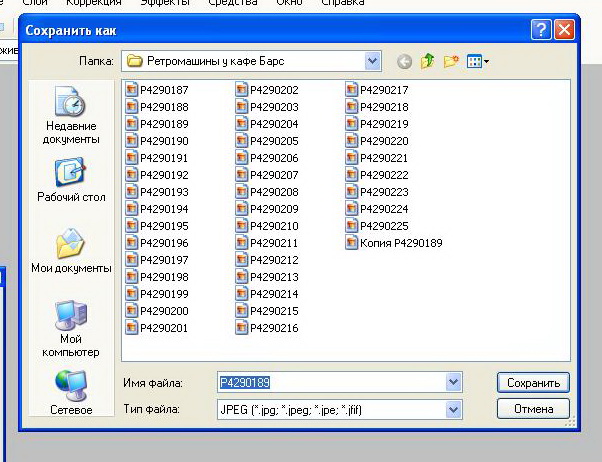Open Недавние документы in sidebar

coord(70,117)
